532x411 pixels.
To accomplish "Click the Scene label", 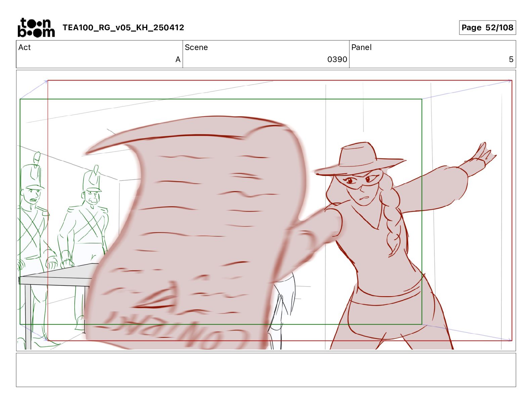I will [196, 47].
